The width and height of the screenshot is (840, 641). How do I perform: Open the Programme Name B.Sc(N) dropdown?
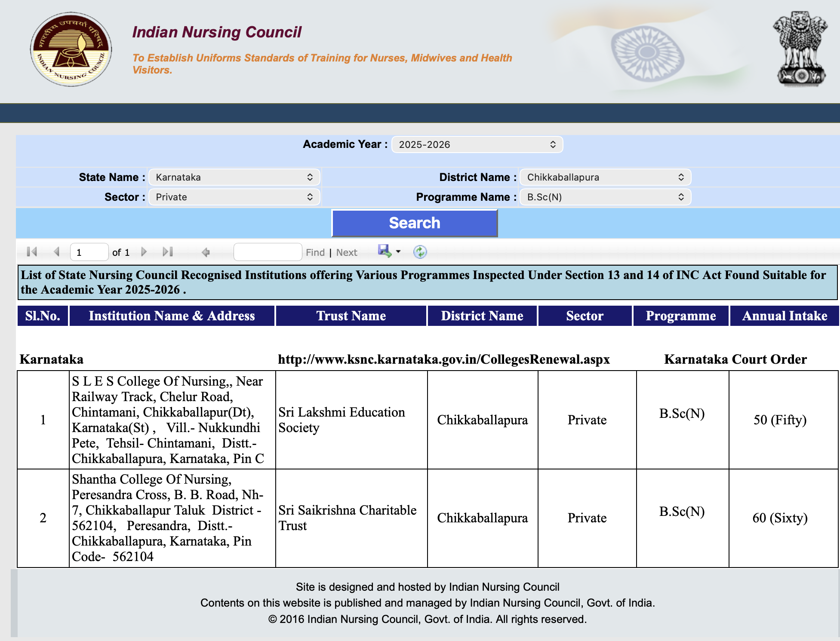(605, 197)
